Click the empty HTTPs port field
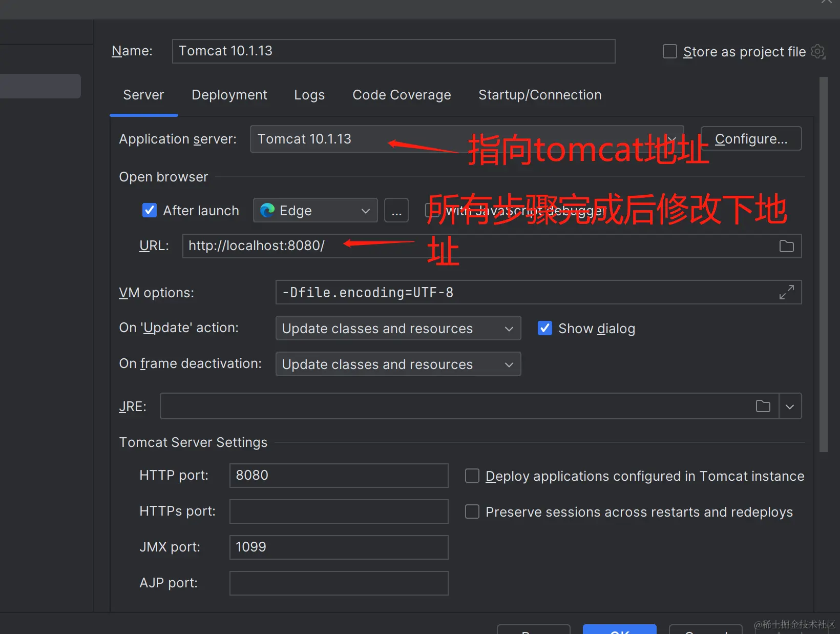This screenshot has height=634, width=840. [339, 512]
